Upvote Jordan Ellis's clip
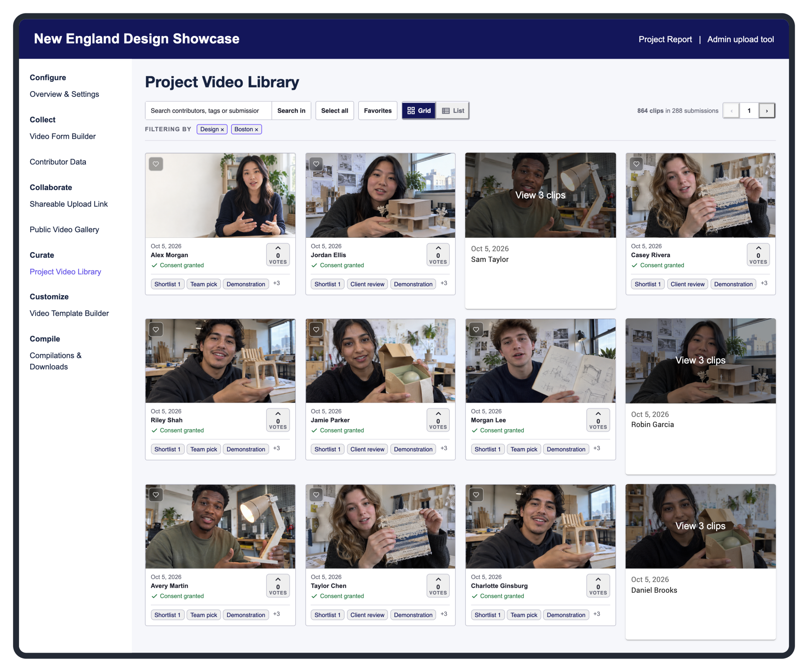Viewport: 808px width, 672px height. 438,254
